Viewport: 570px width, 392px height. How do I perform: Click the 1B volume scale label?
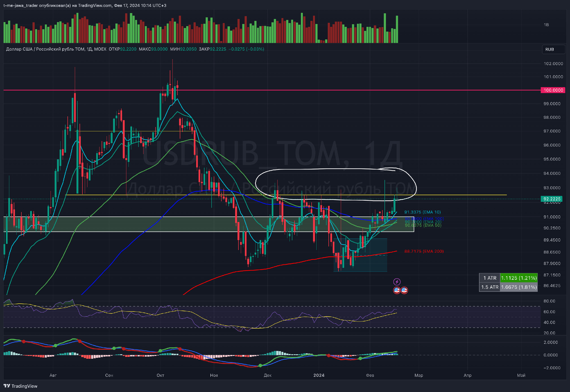pyautogui.click(x=547, y=25)
